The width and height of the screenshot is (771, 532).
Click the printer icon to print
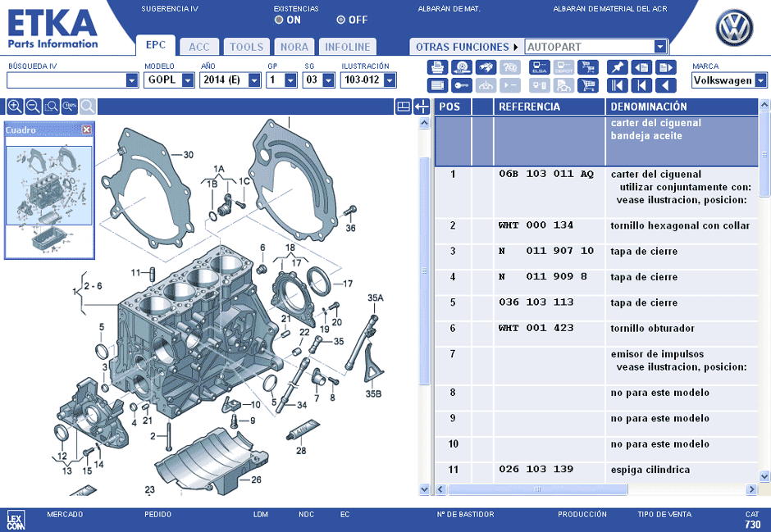437,66
